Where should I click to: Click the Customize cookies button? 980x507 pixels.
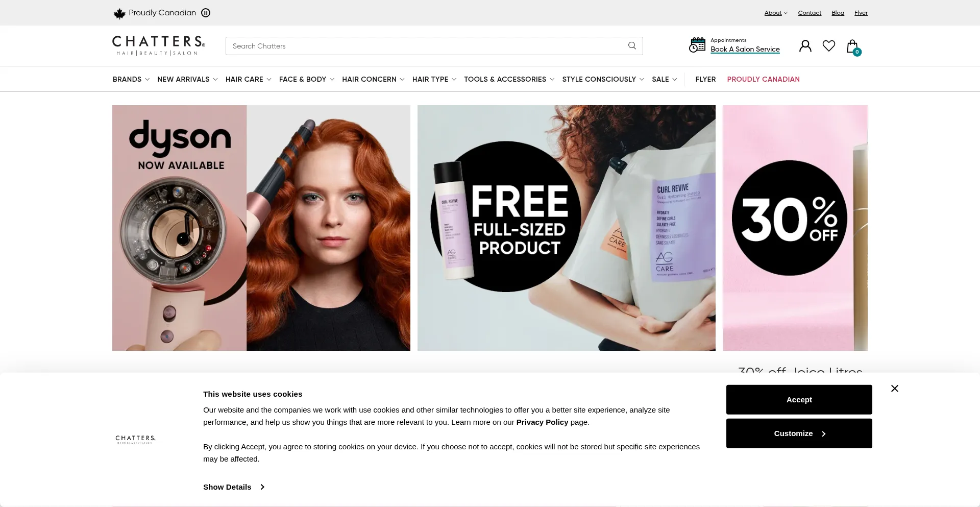(799, 433)
